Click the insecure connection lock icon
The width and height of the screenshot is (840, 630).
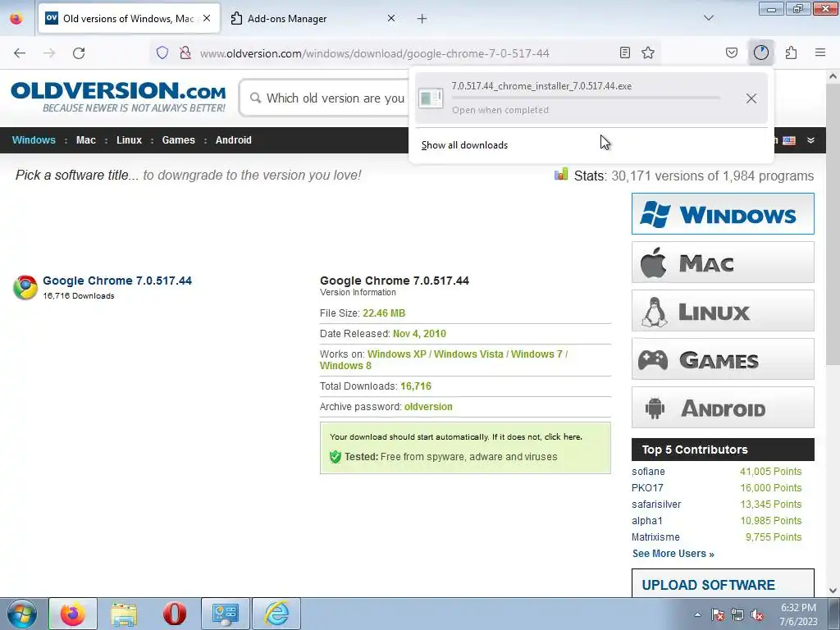[x=185, y=52]
